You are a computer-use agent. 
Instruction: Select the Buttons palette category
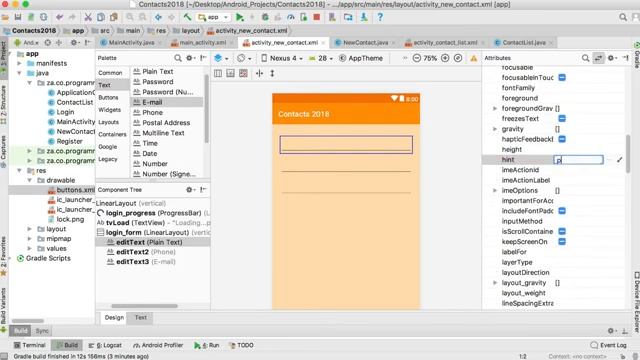pos(108,97)
